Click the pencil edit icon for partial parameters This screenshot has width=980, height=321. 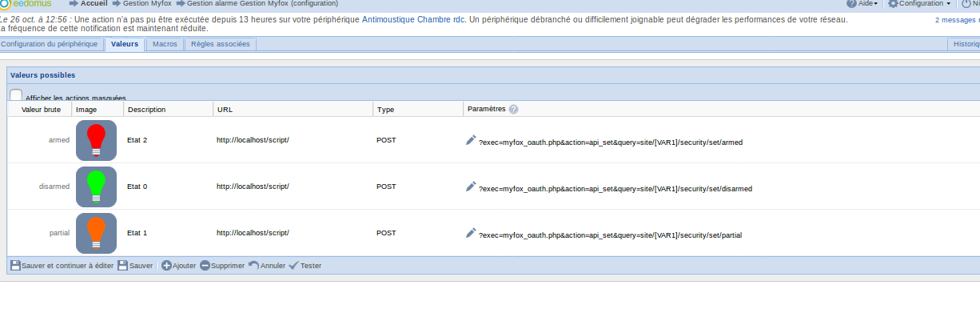click(471, 233)
